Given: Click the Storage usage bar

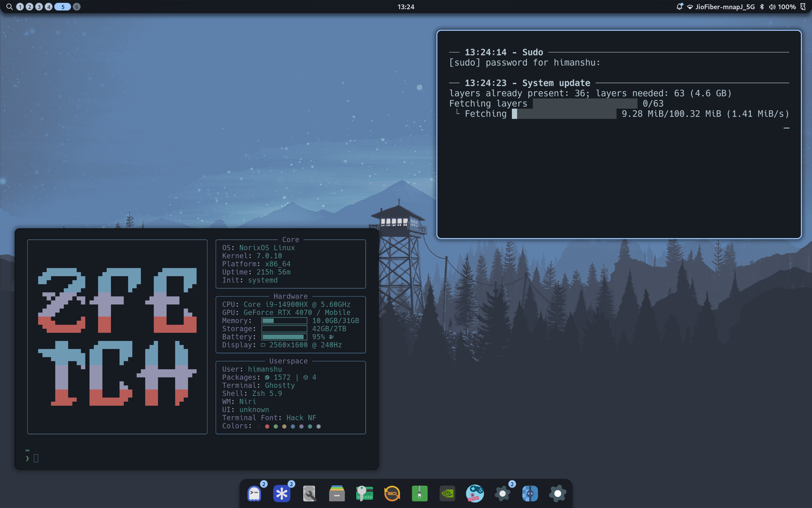Looking at the screenshot, I should 284,329.
